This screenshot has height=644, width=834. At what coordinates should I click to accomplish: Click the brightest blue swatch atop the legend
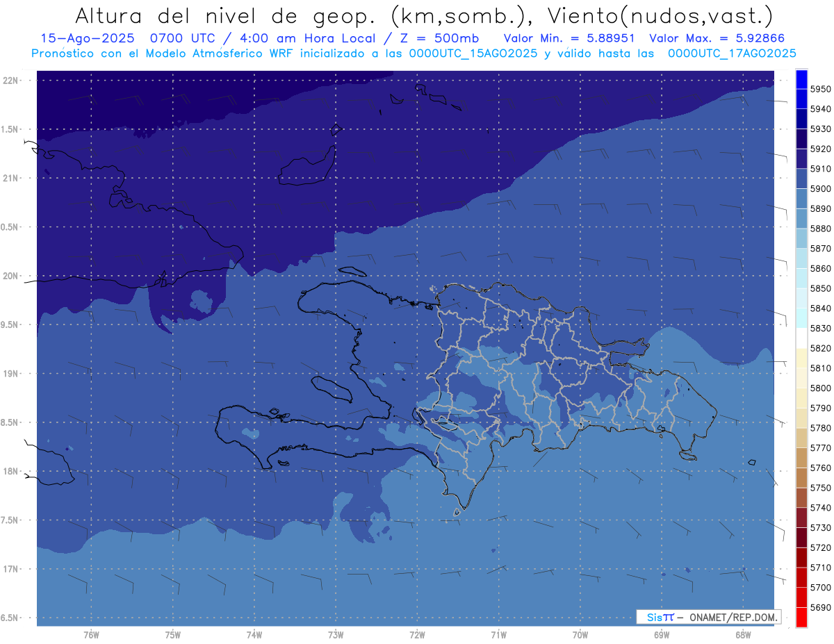pos(801,79)
